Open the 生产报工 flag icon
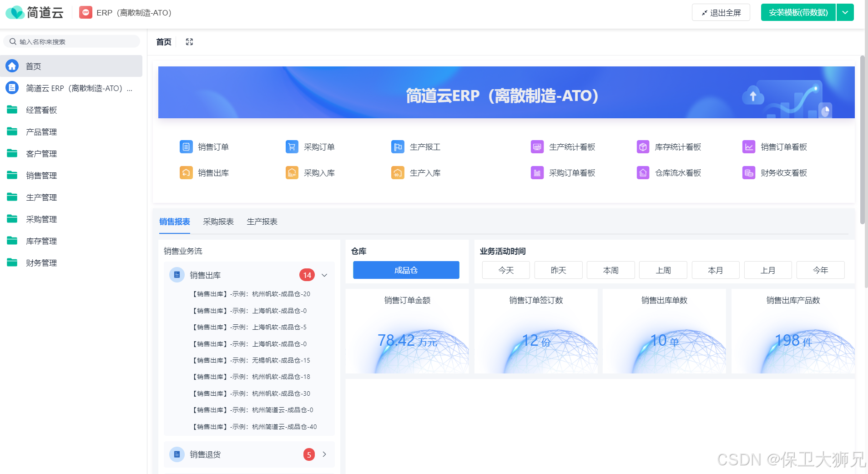The width and height of the screenshot is (868, 474). click(x=398, y=147)
